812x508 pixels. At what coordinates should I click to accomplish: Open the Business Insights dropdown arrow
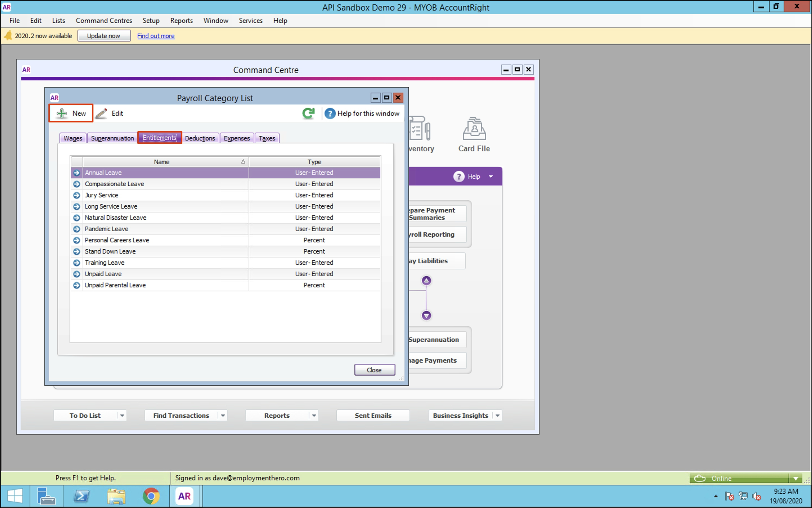tap(497, 416)
